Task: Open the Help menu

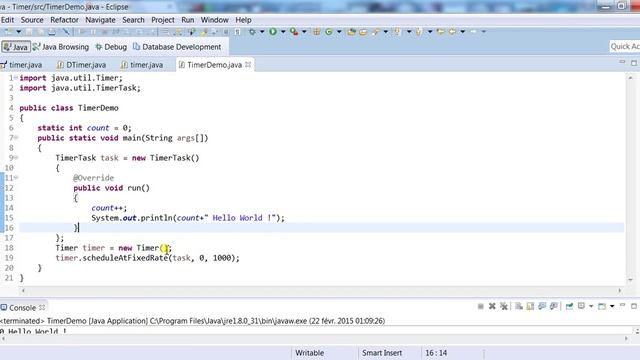Action: [x=243, y=20]
